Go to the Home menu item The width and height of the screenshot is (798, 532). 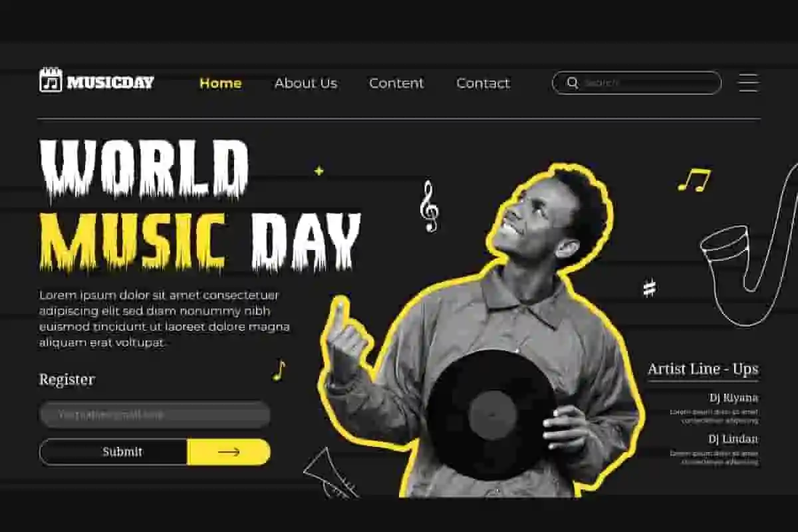(221, 83)
